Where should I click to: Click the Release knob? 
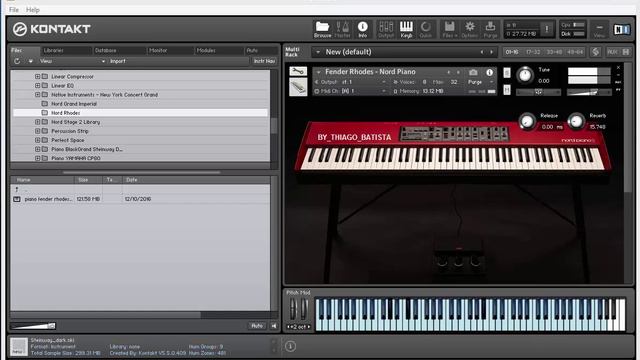tap(527, 121)
